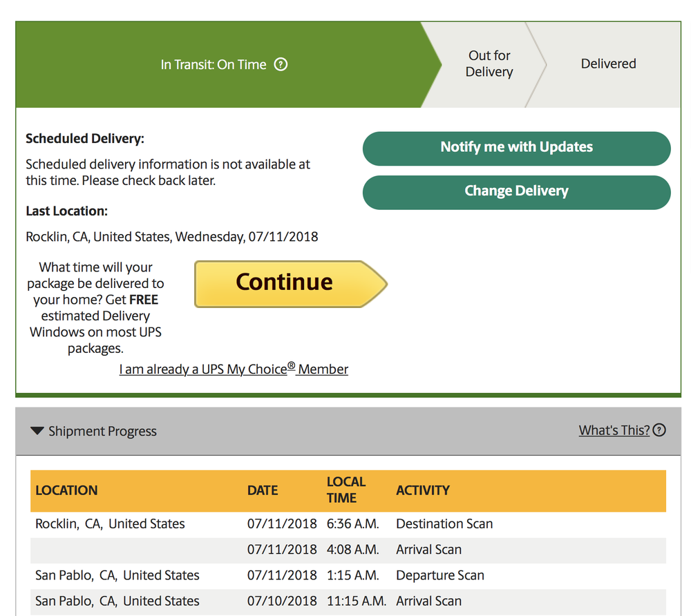Click the question mark icon after What's This?
The height and width of the screenshot is (616, 691).
coord(659,430)
